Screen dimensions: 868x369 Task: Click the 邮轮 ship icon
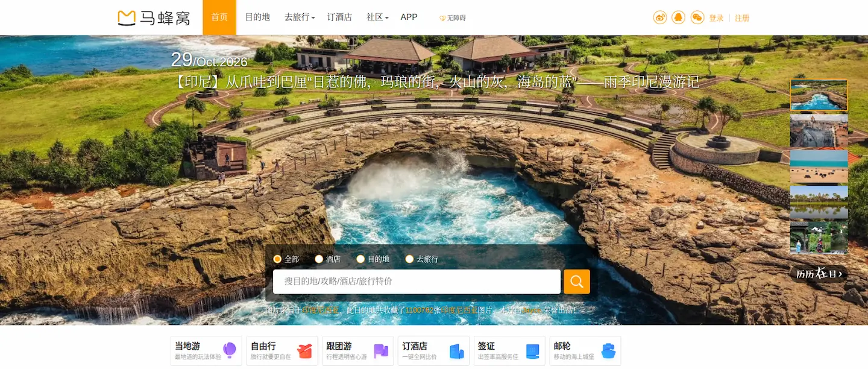(x=608, y=351)
